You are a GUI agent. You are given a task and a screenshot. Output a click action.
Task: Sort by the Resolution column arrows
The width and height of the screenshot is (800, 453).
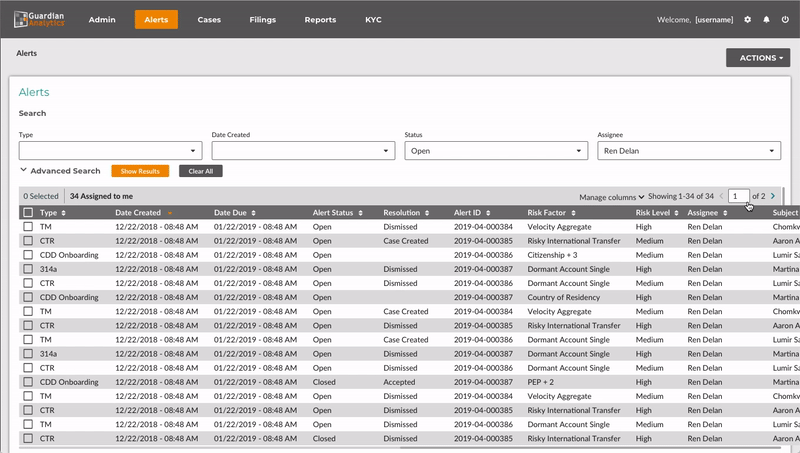[x=427, y=213]
